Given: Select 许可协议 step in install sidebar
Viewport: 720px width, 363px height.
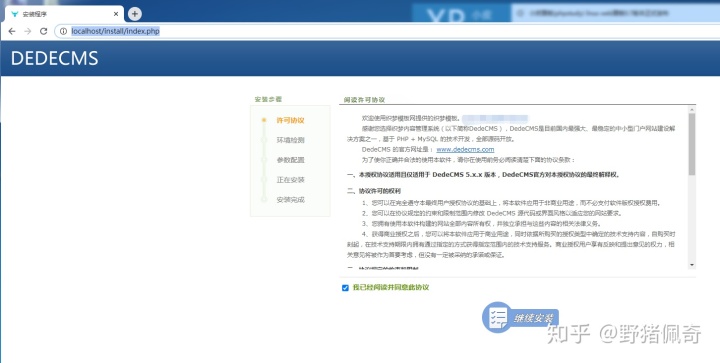Looking at the screenshot, I should 290,120.
